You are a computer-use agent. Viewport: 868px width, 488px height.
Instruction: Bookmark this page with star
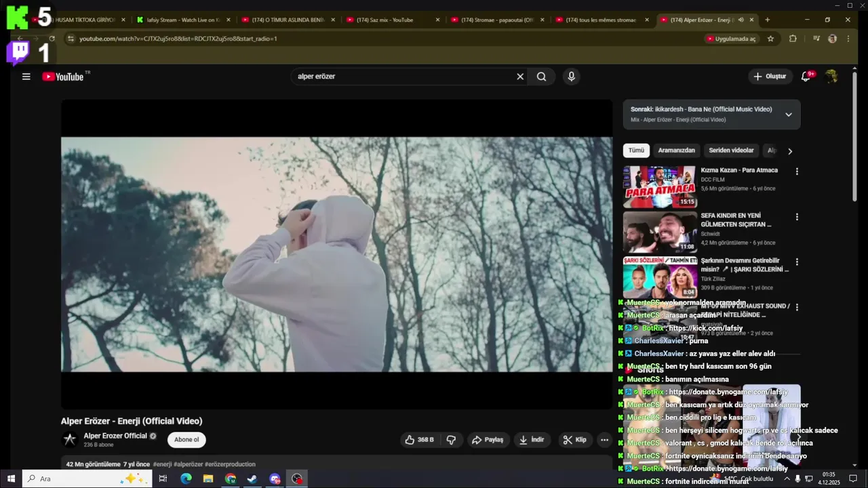pyautogui.click(x=770, y=39)
